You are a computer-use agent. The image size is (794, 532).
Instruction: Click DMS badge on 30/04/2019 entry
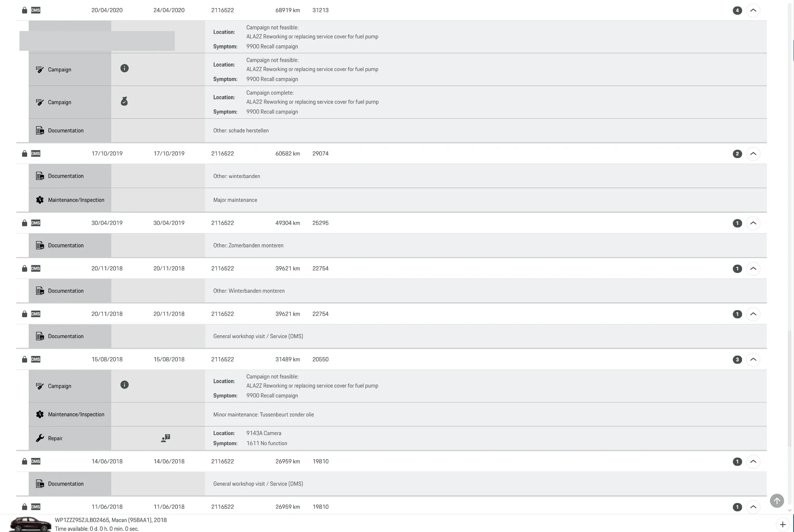click(36, 223)
